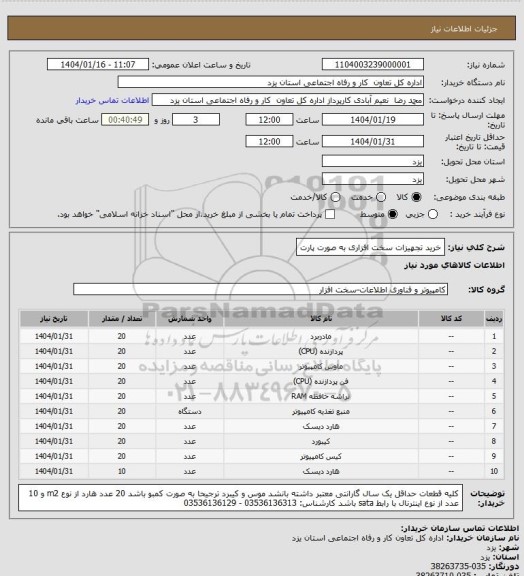Click the buyer organization name field
524x576 pixels.
click(270, 82)
